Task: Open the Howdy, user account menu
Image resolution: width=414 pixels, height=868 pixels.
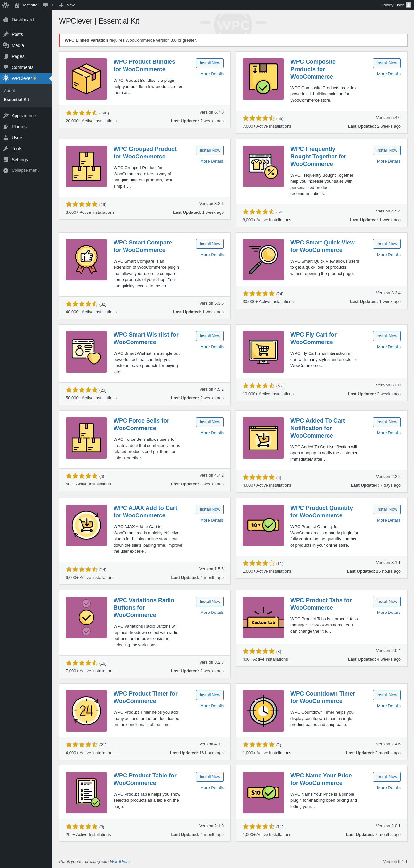Action: (x=392, y=5)
